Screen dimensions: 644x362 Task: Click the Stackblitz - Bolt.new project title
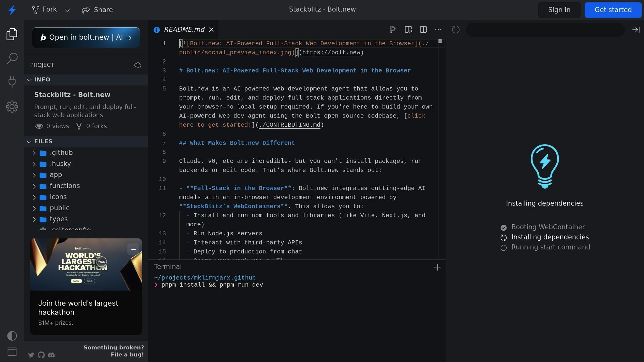point(72,95)
